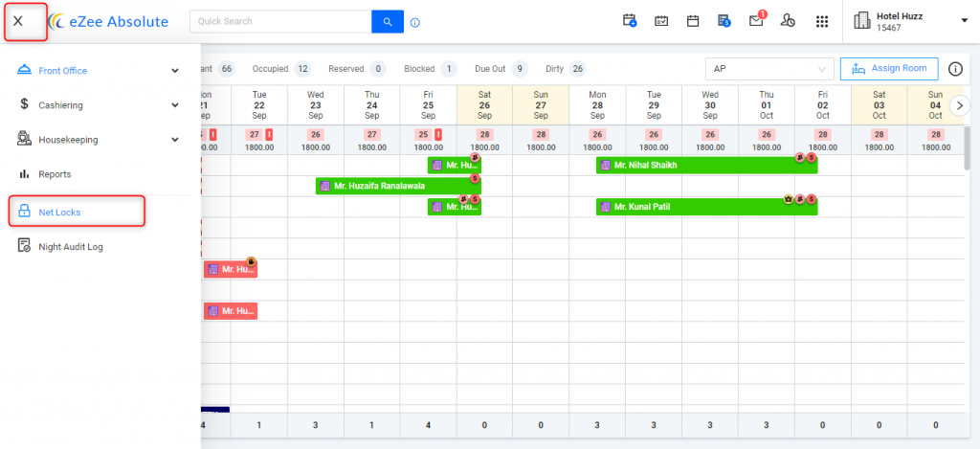The image size is (980, 449).
Task: Open Mr. Nihal Shaikh reservation bar
Action: tap(707, 166)
